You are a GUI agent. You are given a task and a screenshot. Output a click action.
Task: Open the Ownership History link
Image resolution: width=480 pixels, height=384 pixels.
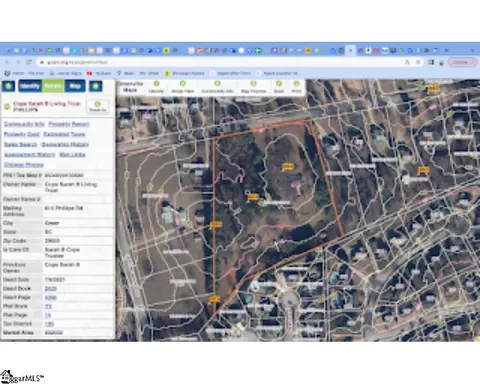[x=65, y=144]
